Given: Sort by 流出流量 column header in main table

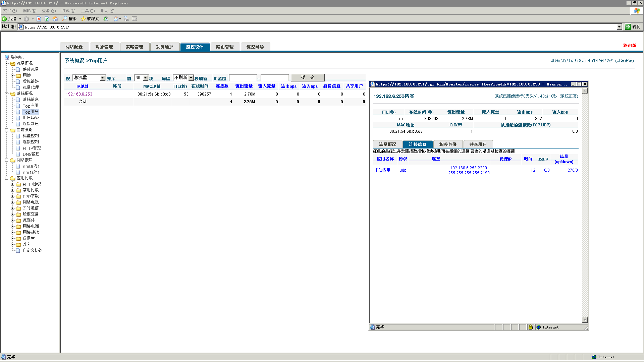Looking at the screenshot, I should tap(244, 86).
